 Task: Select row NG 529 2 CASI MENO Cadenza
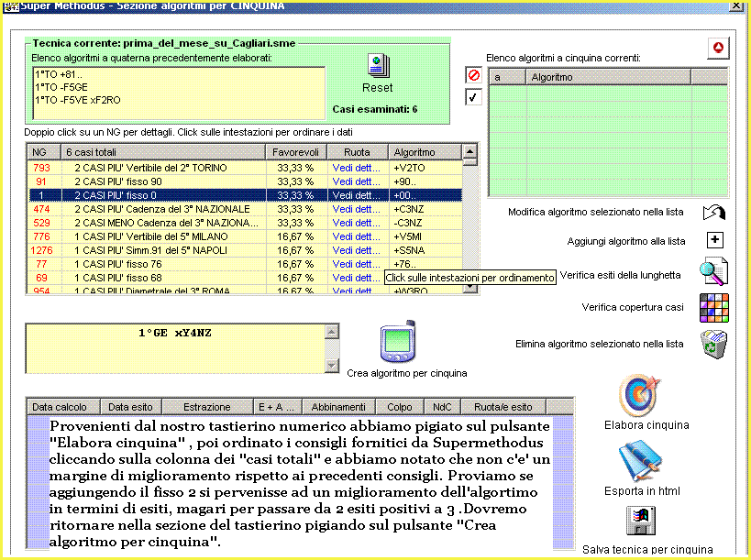pos(245,223)
